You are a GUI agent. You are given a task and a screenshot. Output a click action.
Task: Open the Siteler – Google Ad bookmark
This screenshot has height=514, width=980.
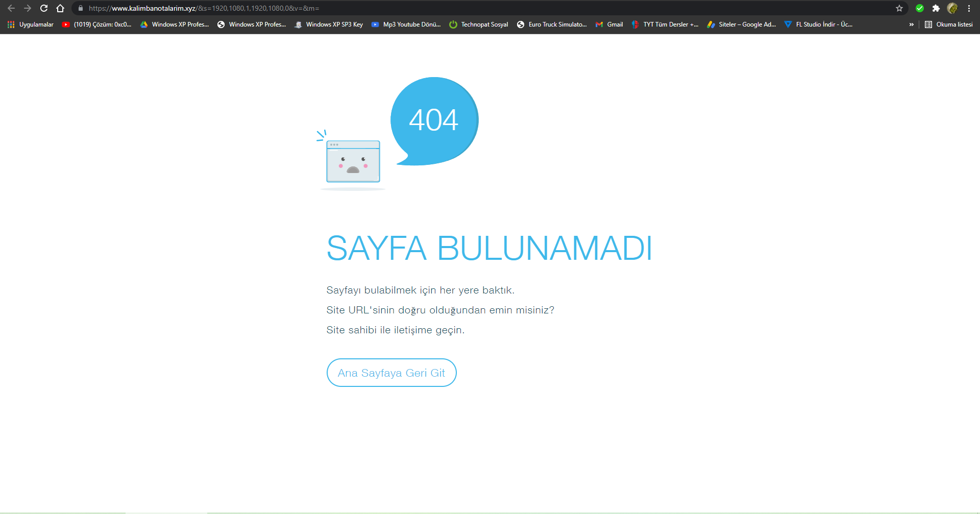click(x=741, y=24)
